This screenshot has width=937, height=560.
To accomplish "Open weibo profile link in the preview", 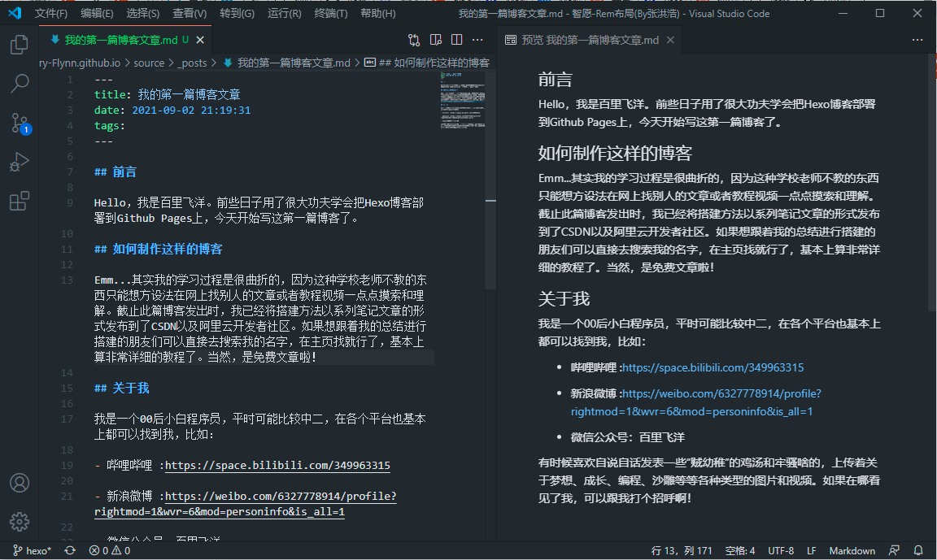I will coord(695,402).
